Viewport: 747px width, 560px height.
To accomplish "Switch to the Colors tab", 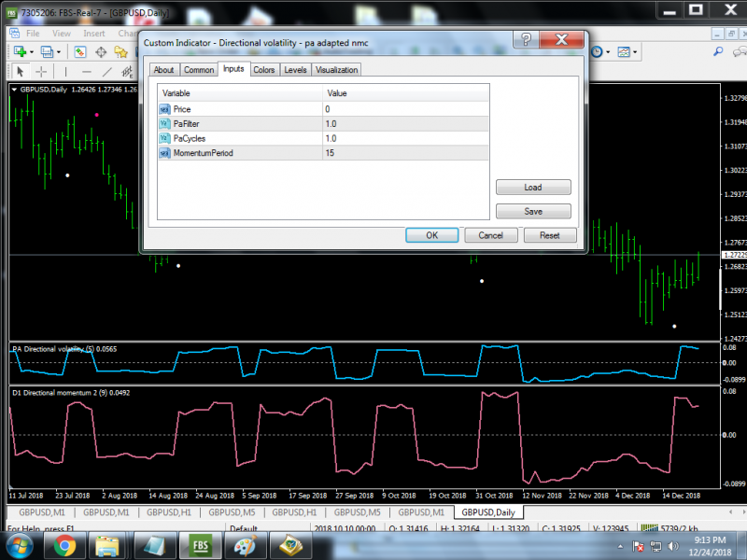I will [x=264, y=70].
